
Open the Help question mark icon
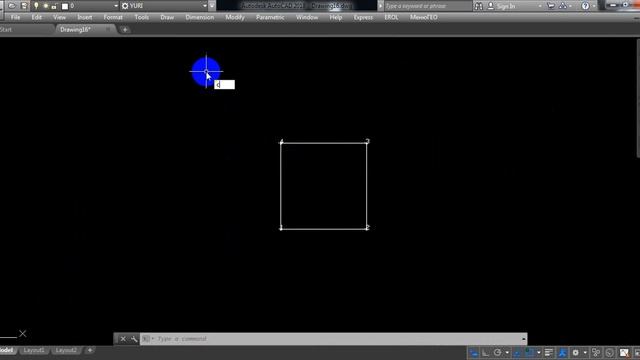pyautogui.click(x=585, y=6)
